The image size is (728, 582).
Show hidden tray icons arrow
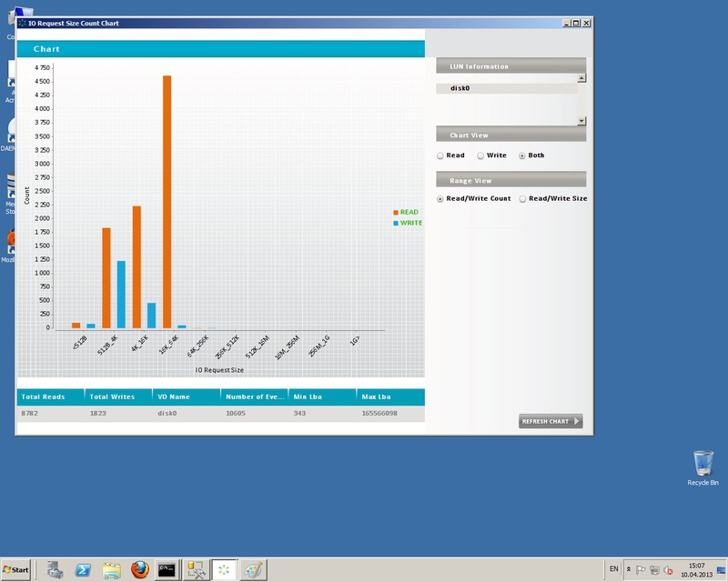629,569
